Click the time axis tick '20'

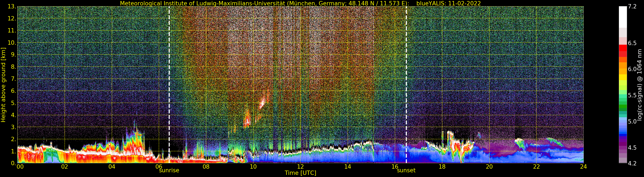click(x=489, y=167)
